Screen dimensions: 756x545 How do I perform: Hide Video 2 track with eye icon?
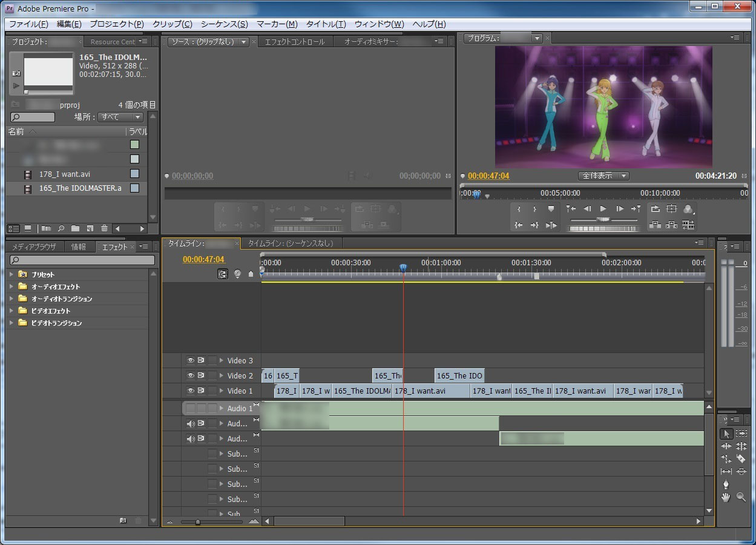pos(191,375)
